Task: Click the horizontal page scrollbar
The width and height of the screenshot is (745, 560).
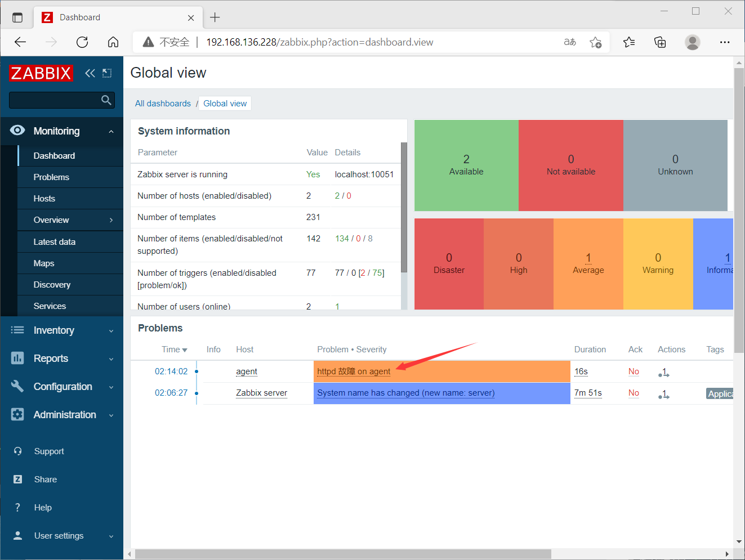Action: click(343, 554)
